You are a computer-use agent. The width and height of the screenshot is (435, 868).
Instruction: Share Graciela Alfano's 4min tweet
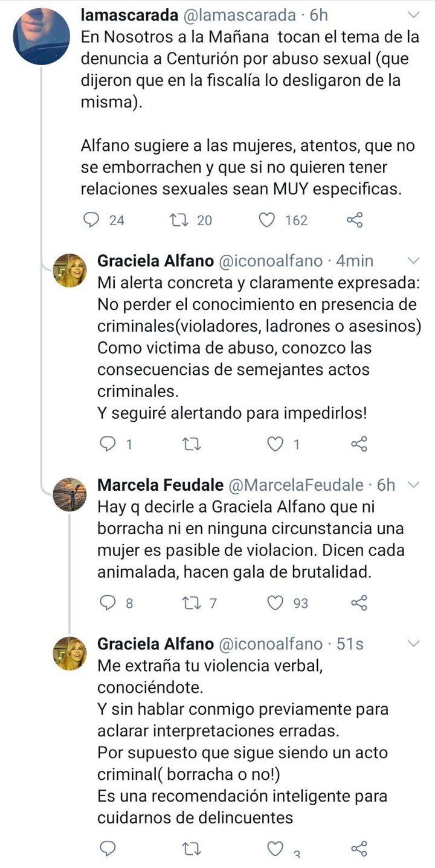coord(359,444)
